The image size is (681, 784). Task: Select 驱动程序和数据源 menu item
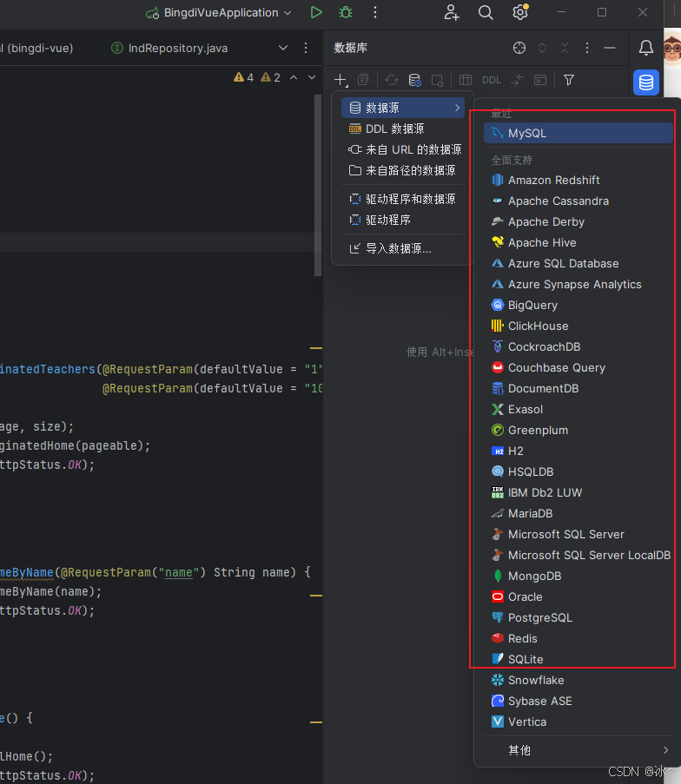tap(403, 199)
